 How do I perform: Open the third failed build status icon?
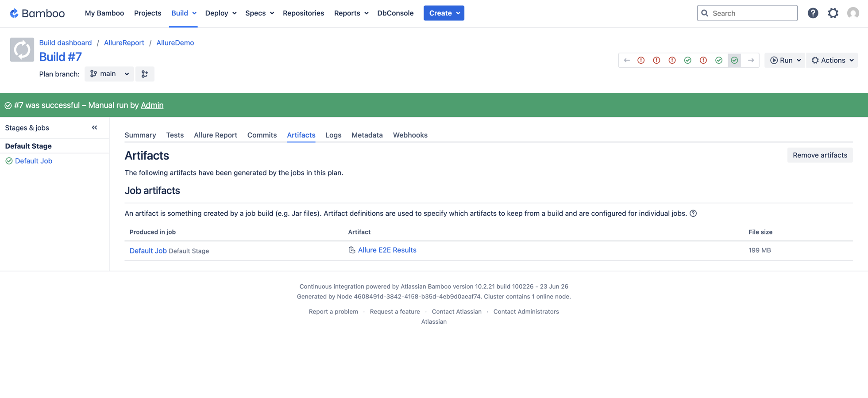click(672, 60)
